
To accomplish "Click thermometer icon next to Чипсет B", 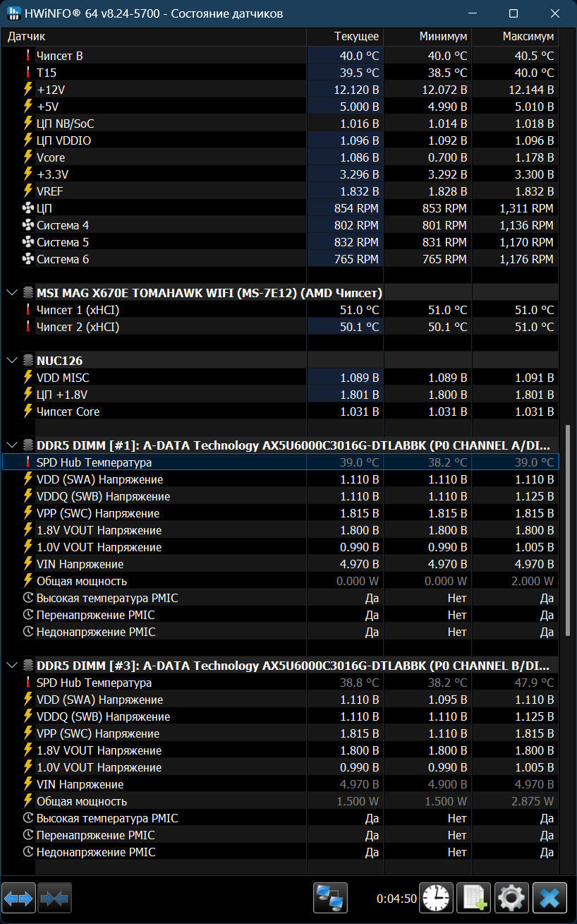I will (28, 55).
